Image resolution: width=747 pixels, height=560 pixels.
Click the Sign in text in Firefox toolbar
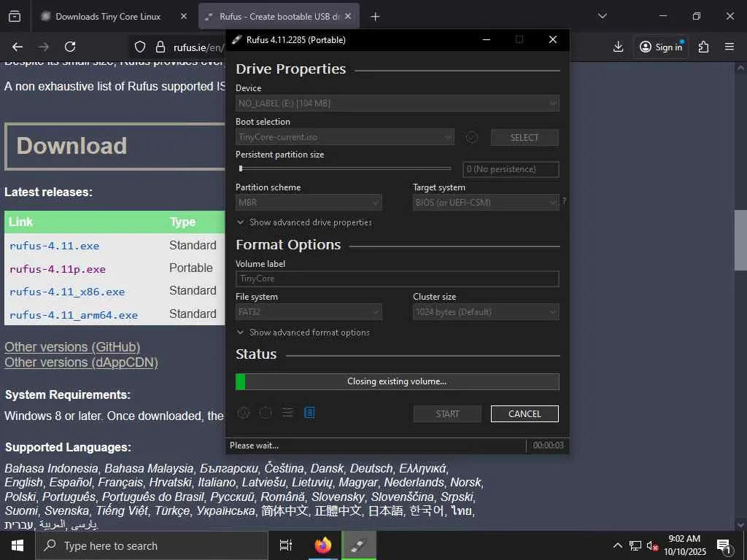668,47
